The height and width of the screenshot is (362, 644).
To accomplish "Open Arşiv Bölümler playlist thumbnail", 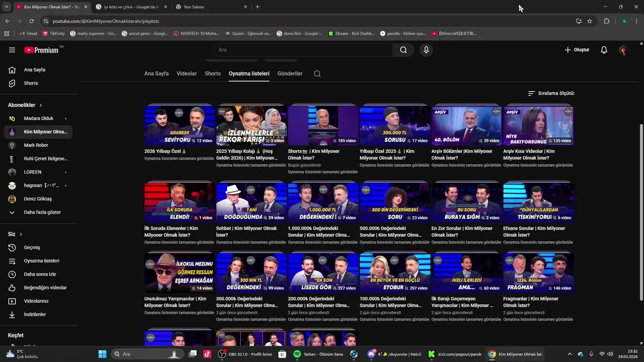I will click(466, 126).
